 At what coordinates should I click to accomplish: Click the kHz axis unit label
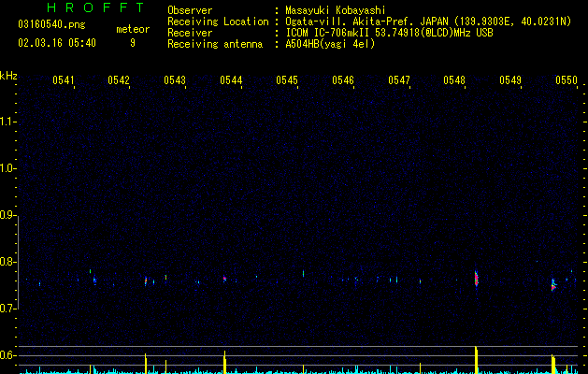[8, 76]
